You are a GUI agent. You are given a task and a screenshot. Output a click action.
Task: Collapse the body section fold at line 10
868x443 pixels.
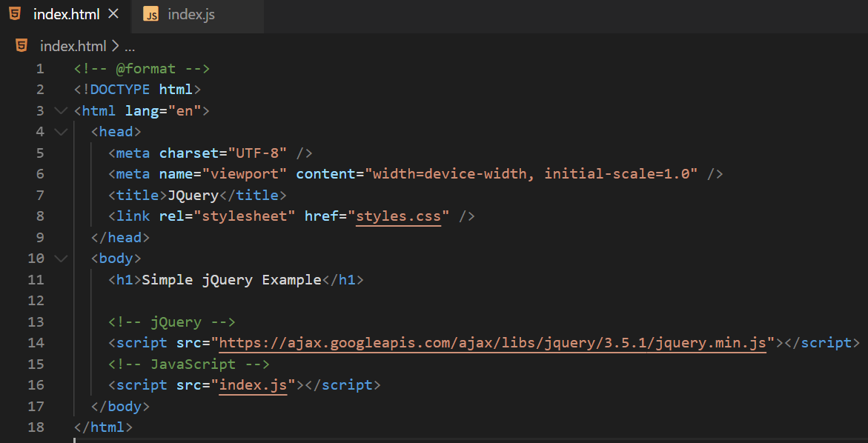coord(61,258)
